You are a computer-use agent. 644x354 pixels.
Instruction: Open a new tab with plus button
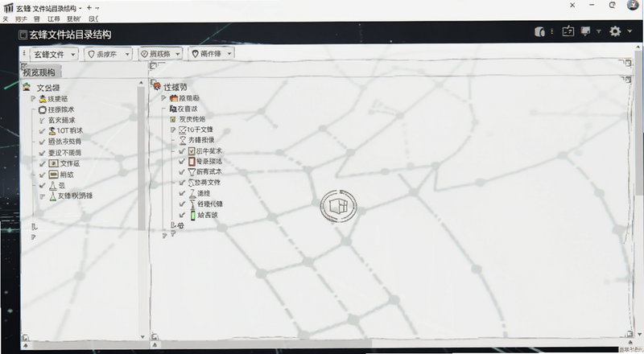click(89, 7)
